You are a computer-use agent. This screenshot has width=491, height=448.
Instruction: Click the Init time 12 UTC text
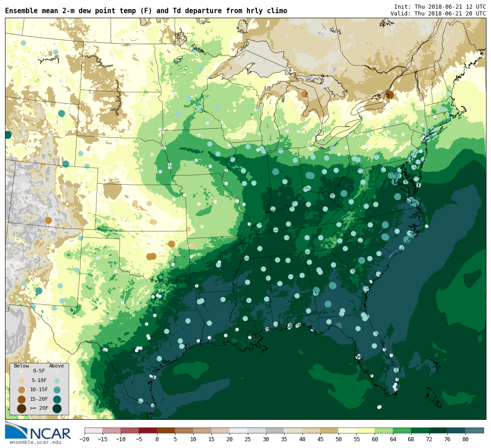point(440,6)
